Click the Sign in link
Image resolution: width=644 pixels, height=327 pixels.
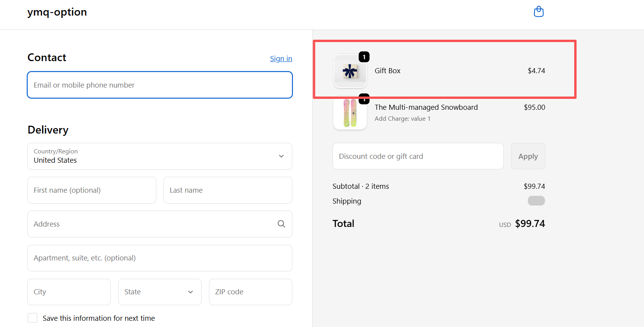pos(281,58)
